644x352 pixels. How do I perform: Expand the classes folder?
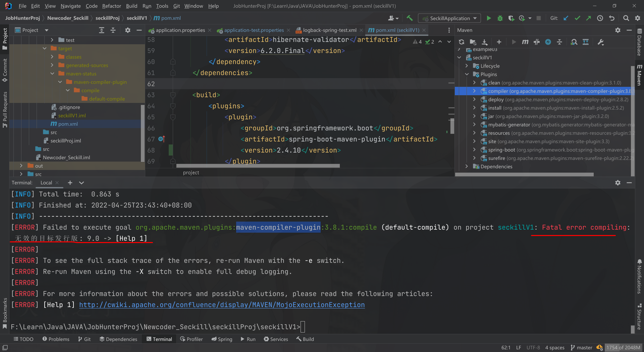click(x=52, y=57)
